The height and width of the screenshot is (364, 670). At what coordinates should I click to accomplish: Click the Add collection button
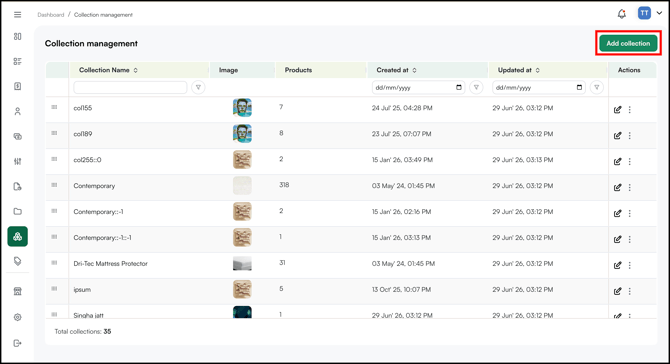(628, 43)
